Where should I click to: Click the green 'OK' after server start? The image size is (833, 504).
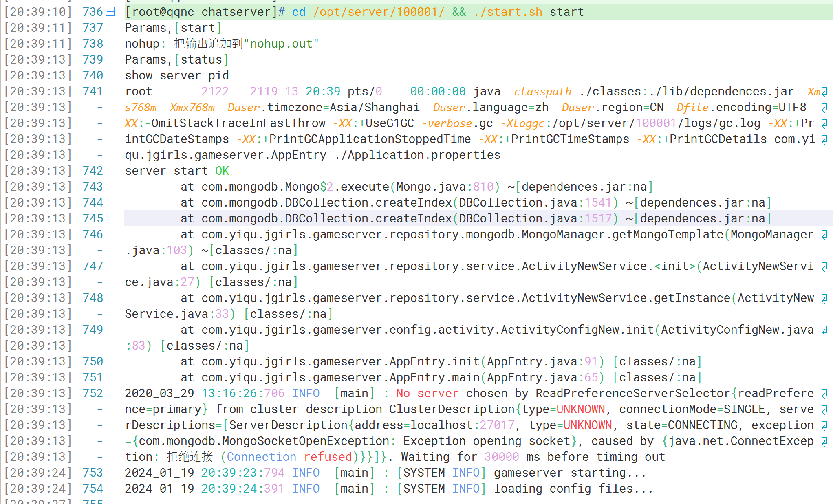click(x=222, y=171)
